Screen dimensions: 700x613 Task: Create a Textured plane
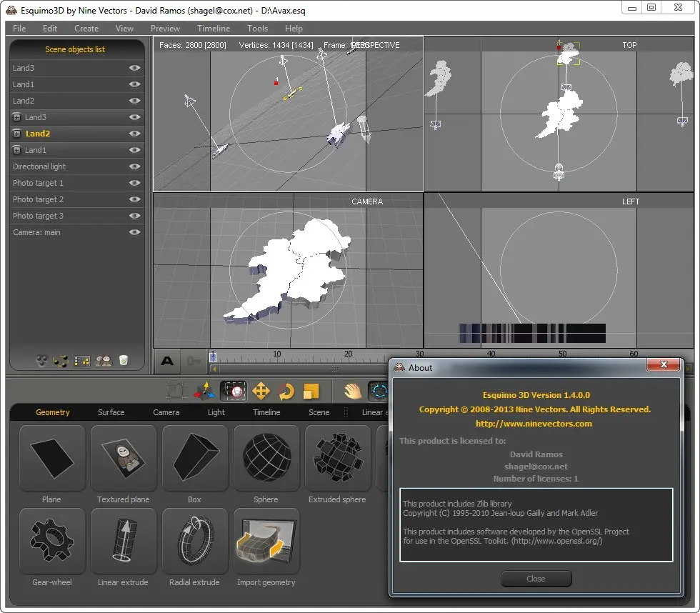[x=123, y=459]
